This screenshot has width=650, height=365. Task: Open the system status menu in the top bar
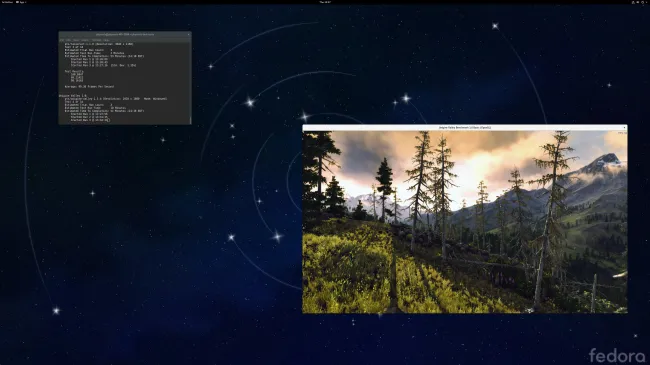(x=638, y=2)
